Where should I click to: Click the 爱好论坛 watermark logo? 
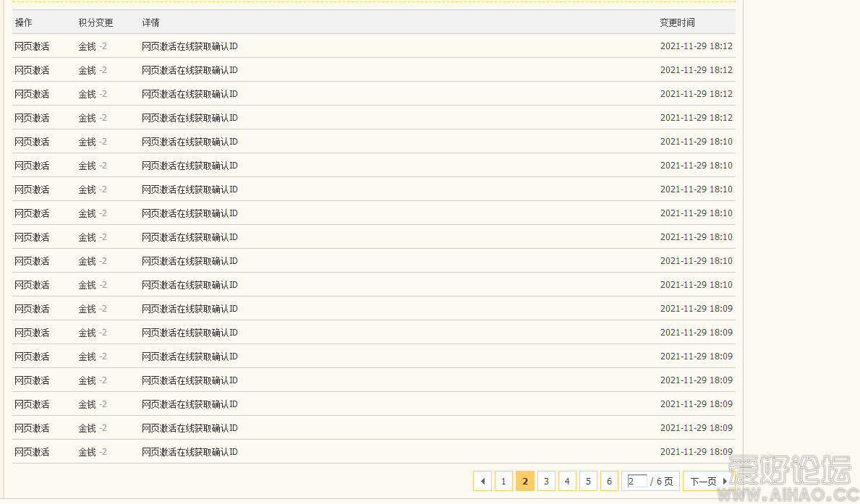click(790, 471)
